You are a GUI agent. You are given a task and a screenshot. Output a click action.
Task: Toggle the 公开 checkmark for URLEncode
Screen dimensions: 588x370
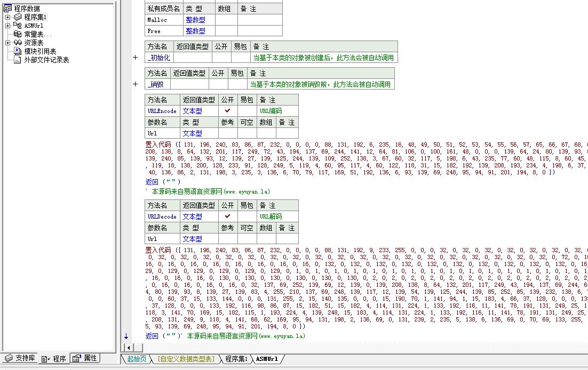click(x=228, y=111)
